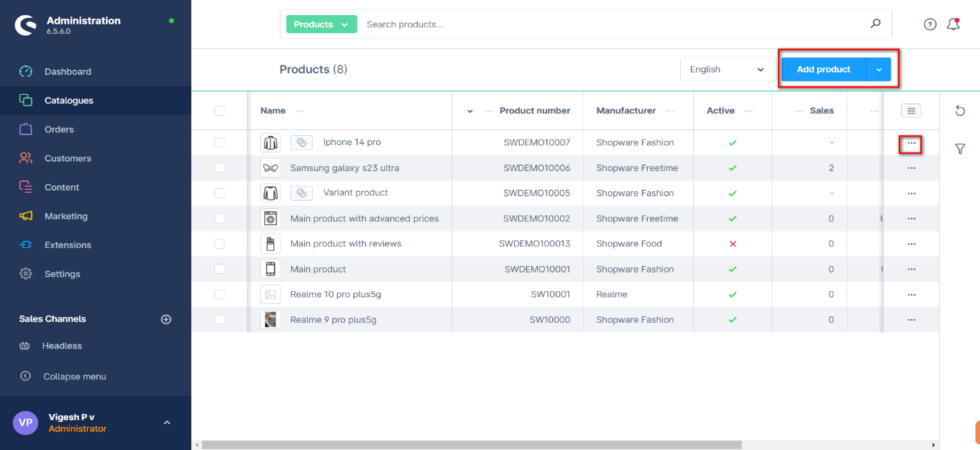Open the filter funnel sidebar icon

click(x=960, y=149)
